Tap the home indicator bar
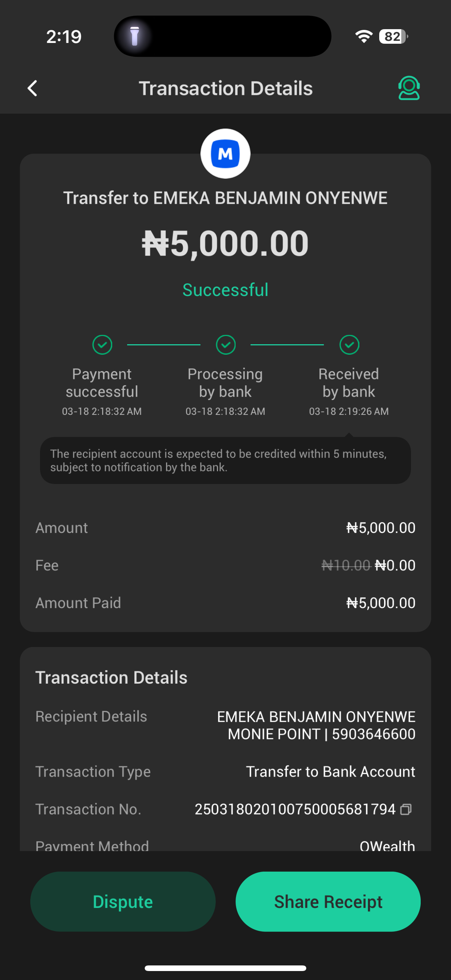The width and height of the screenshot is (451, 980). coord(225,968)
